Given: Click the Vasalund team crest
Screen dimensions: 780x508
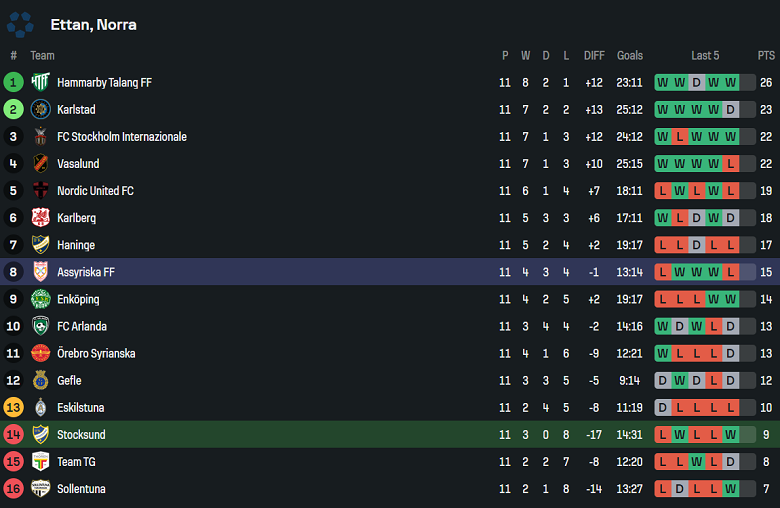Looking at the screenshot, I should coord(40,164).
